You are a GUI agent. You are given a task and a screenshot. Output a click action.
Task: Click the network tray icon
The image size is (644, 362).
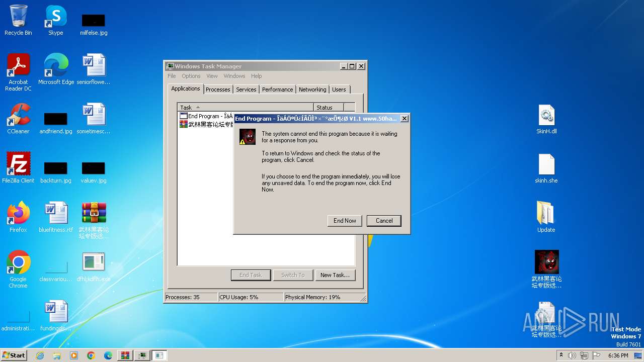[584, 355]
